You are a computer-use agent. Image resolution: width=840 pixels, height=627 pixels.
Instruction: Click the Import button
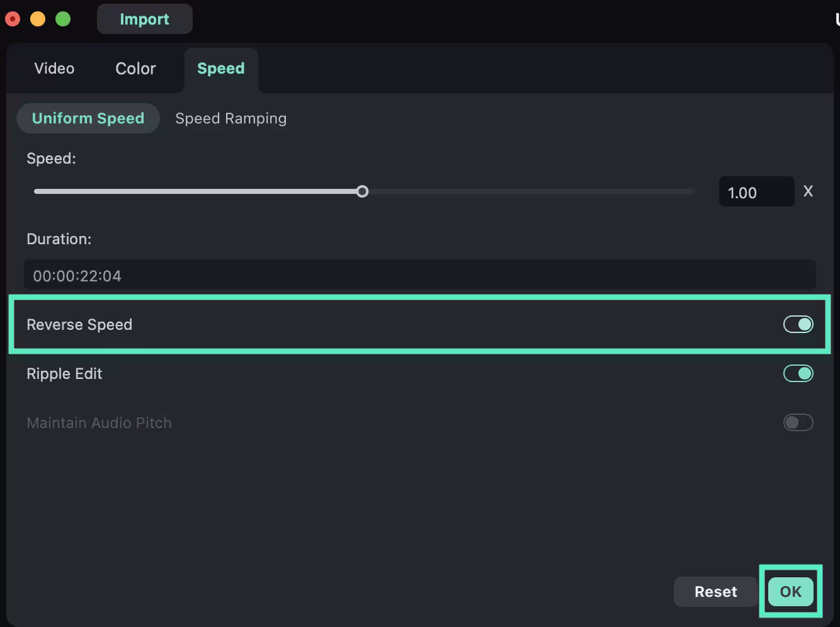[144, 19]
